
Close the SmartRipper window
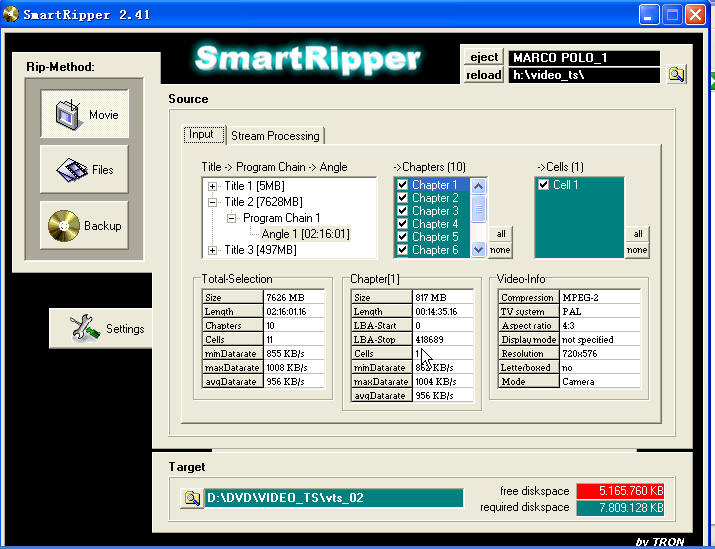695,15
